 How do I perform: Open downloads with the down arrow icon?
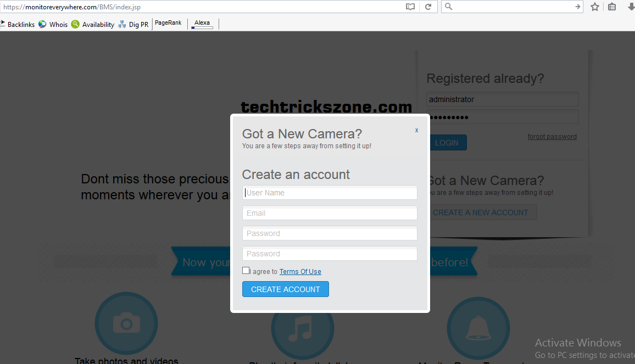tap(630, 7)
